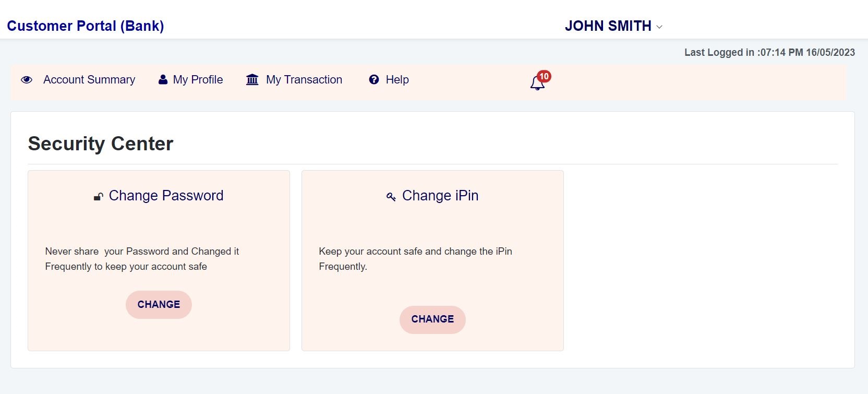Viewport: 868px width, 394px height.
Task: Select the My Transaction menu item
Action: coord(304,80)
